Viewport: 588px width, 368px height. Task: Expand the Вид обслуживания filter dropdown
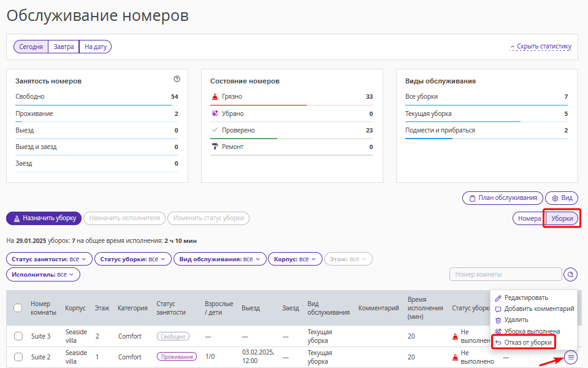pyautogui.click(x=220, y=259)
